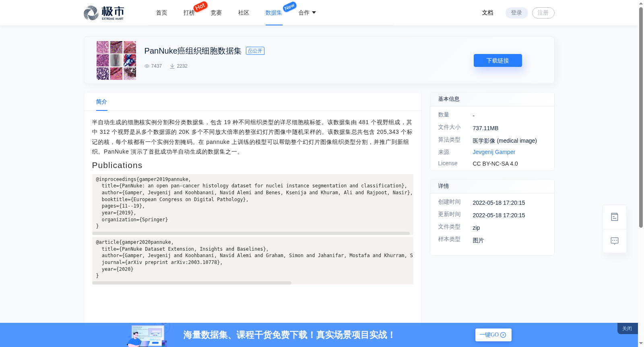Click horizontal scrollbar of second bibtex block
The width and height of the screenshot is (644, 347).
coord(192,283)
